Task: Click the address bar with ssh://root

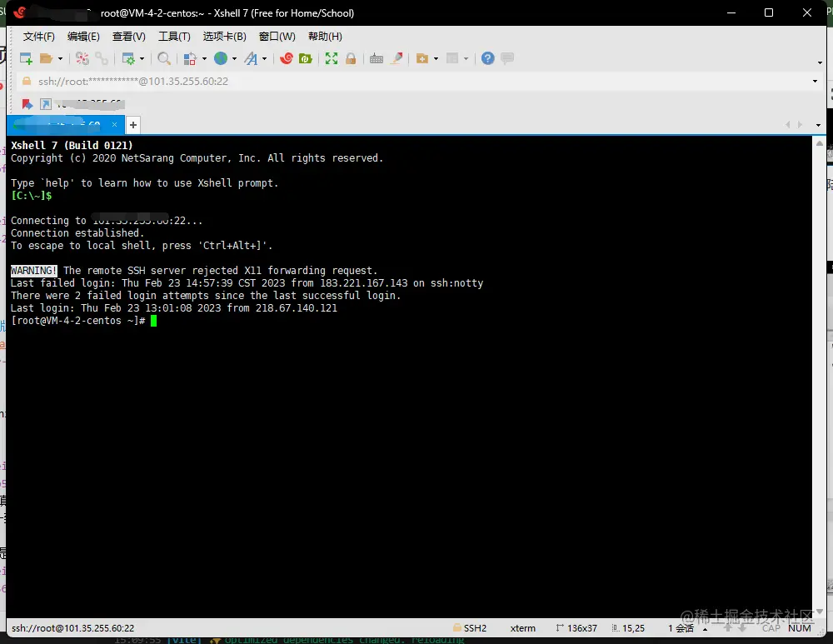Action: tap(414, 82)
